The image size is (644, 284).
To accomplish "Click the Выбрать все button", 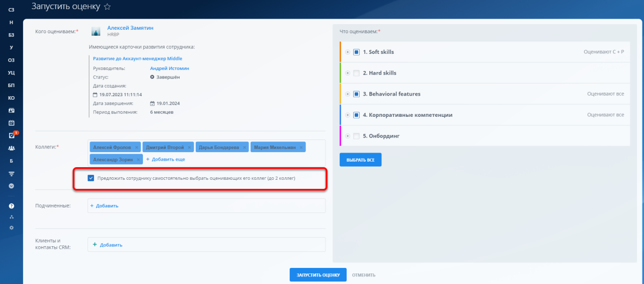I will coord(360,160).
